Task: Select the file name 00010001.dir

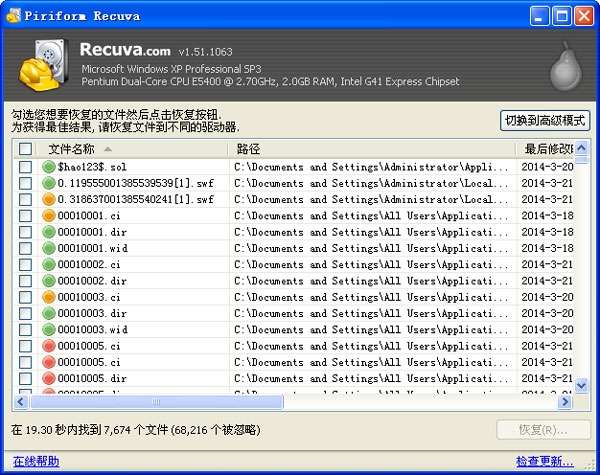Action: point(92,232)
